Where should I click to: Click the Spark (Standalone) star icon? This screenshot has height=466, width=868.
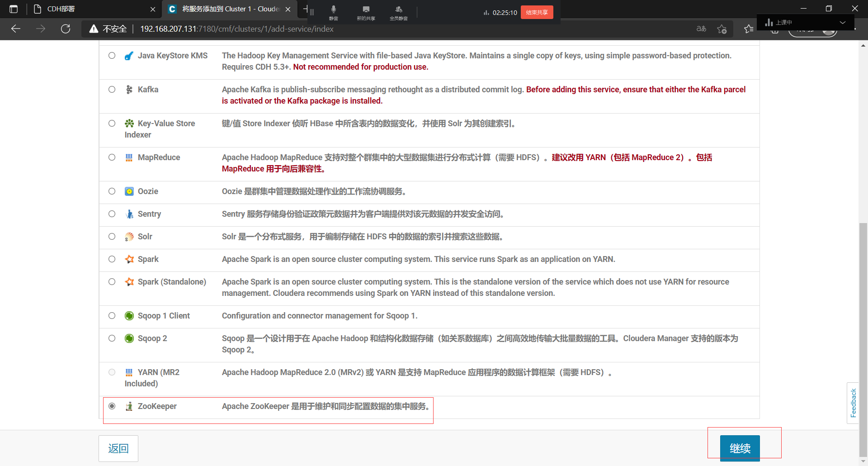(x=129, y=282)
